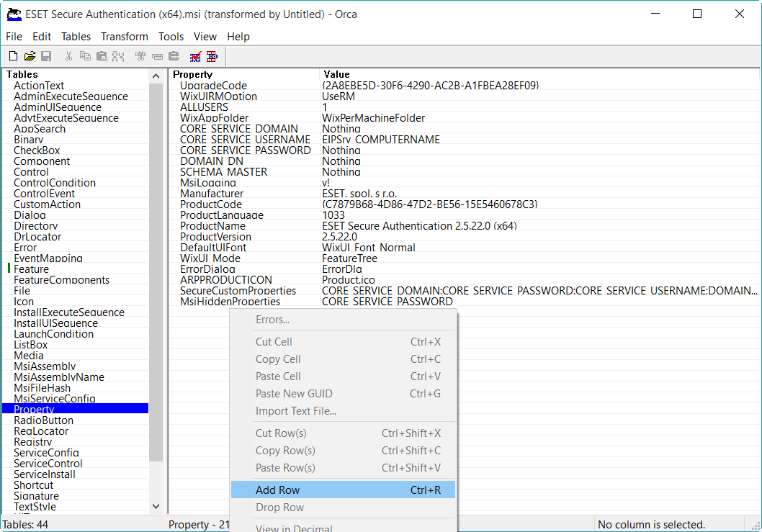The height and width of the screenshot is (532, 762).
Task: Choose Add Row from context menu
Action: 277,490
